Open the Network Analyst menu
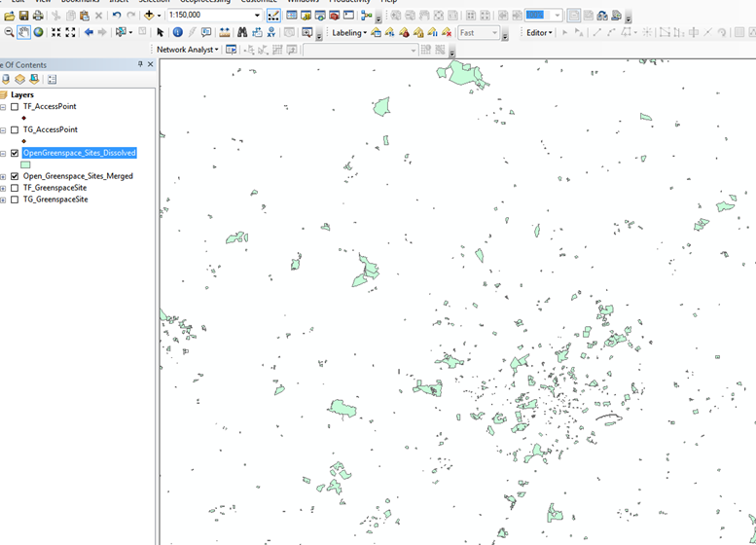 click(187, 50)
